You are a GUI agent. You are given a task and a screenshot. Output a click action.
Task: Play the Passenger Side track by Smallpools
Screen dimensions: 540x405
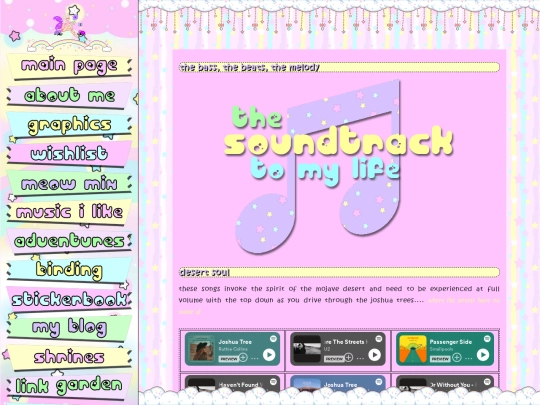click(x=483, y=355)
